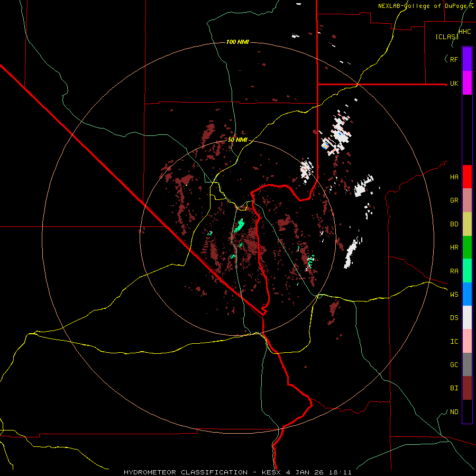Click the "GC" legend label
This screenshot has height=476, width=476.
click(454, 364)
